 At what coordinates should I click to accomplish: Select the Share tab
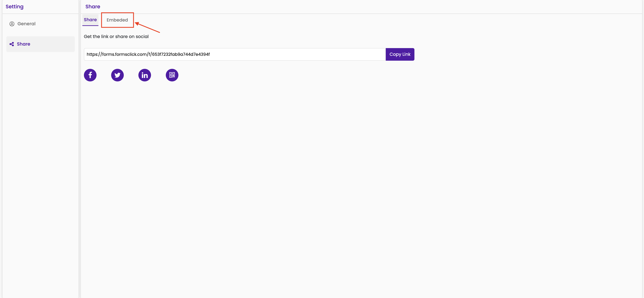pos(90,20)
